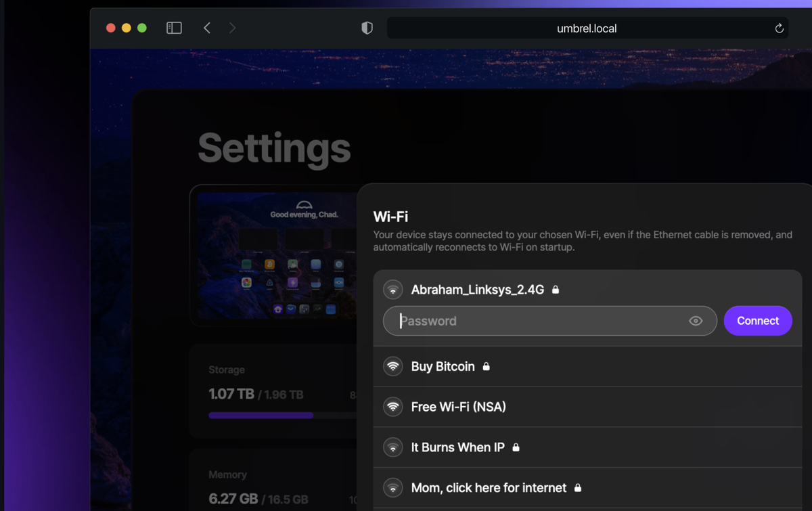This screenshot has height=511, width=812.
Task: Click the back navigation arrow
Action: pyautogui.click(x=207, y=28)
